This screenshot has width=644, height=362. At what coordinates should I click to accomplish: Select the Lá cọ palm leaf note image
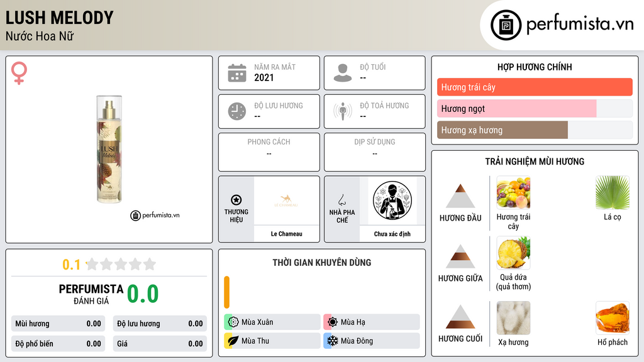tap(613, 192)
